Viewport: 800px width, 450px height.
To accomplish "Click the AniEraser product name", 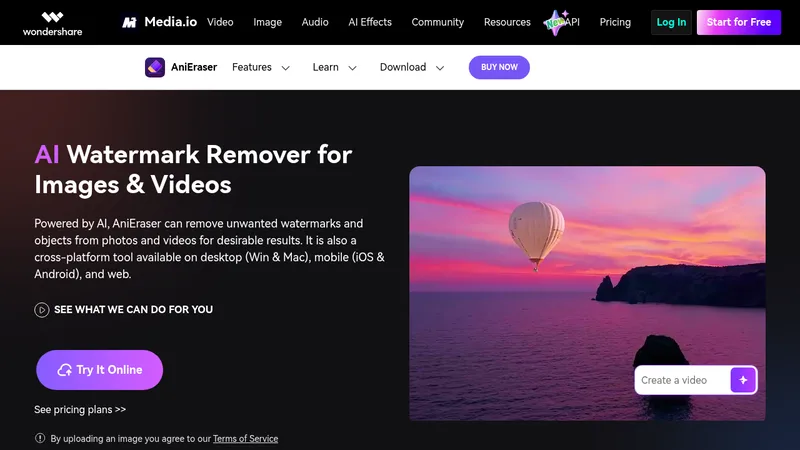I will [x=194, y=67].
